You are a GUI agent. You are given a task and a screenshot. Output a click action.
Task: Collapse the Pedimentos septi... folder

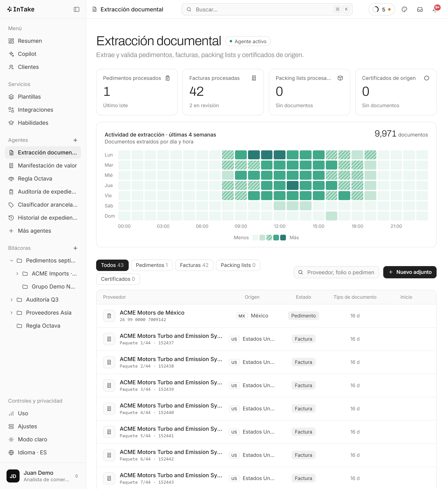pyautogui.click(x=11, y=261)
